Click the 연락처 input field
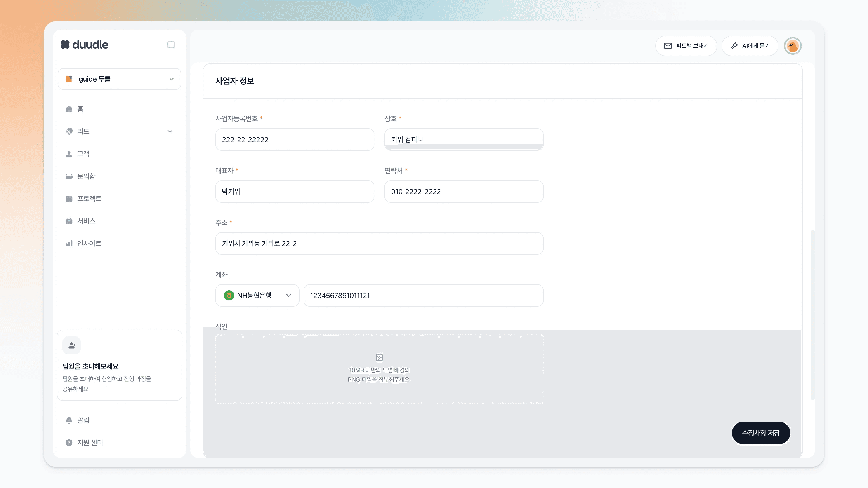The image size is (868, 488). (464, 191)
